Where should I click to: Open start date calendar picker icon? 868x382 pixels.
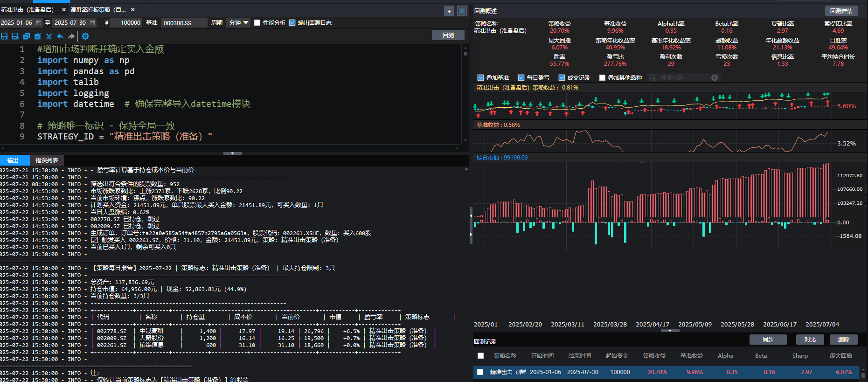pyautogui.click(x=39, y=22)
